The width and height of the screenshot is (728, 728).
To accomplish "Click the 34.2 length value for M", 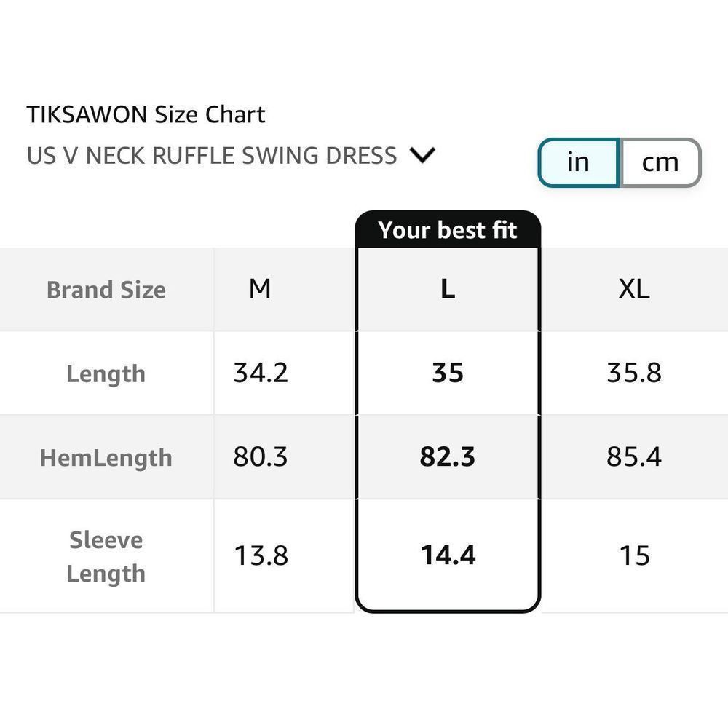I will pos(261,373).
